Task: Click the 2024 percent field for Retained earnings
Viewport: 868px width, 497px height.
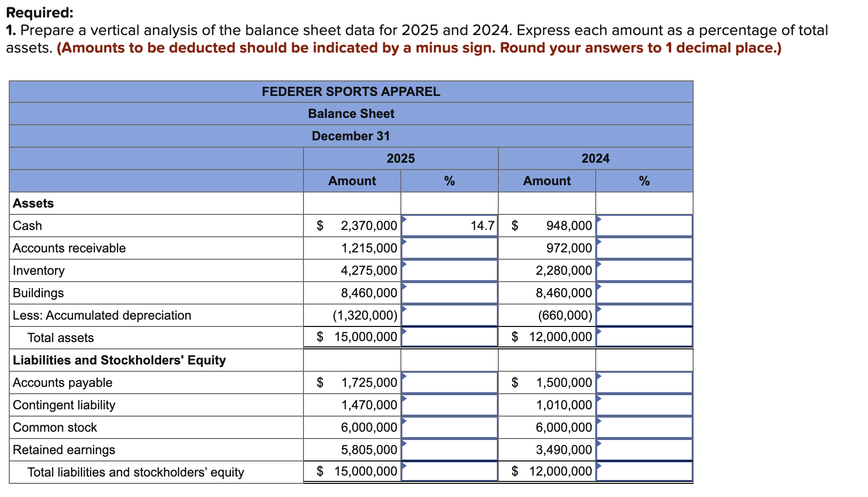Action: [644, 450]
